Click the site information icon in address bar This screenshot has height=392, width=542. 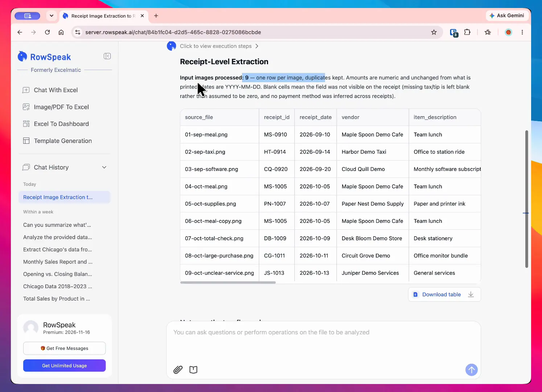point(78,32)
